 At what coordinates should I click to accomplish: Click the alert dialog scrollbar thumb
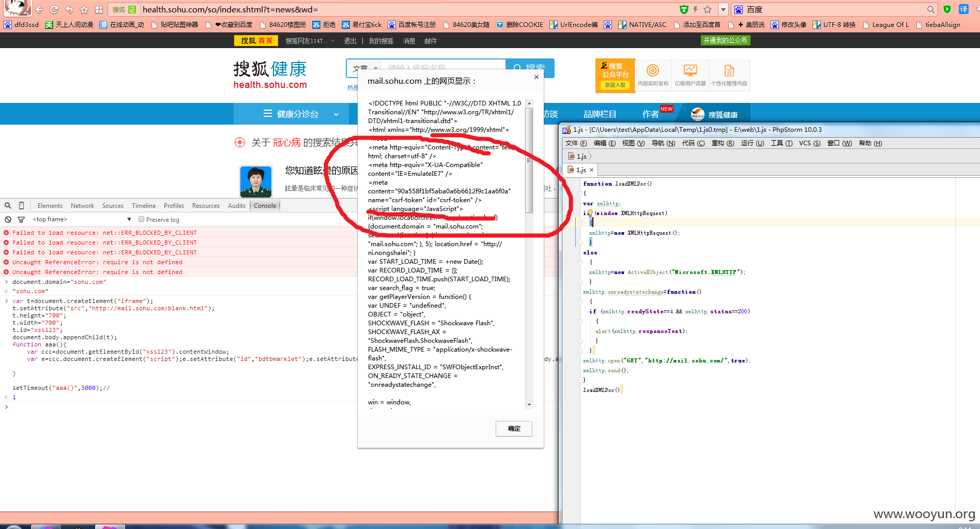point(529,160)
